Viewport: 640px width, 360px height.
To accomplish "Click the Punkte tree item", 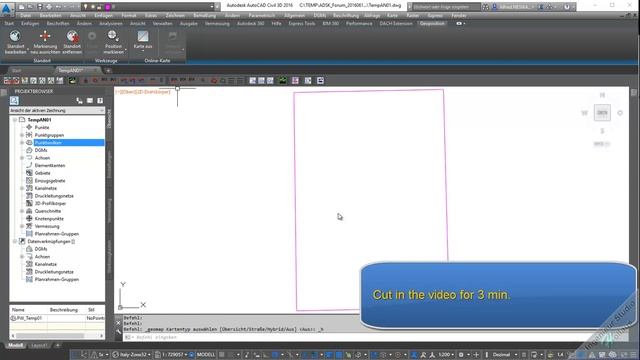I will pyautogui.click(x=42, y=127).
